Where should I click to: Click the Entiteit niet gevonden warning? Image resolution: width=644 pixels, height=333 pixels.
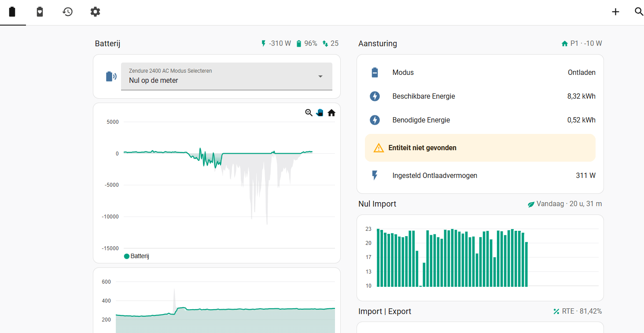[480, 148]
